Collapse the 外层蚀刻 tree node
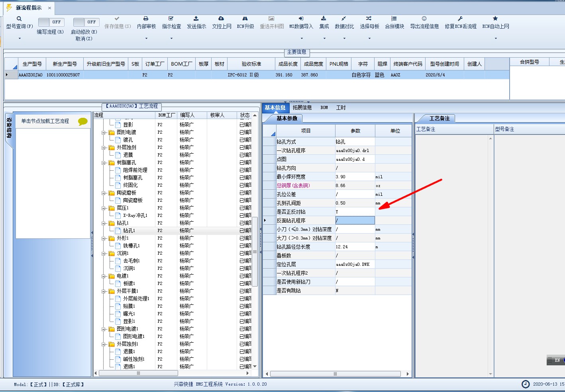Image resolution: width=565 pixels, height=392 pixels. coord(104,147)
